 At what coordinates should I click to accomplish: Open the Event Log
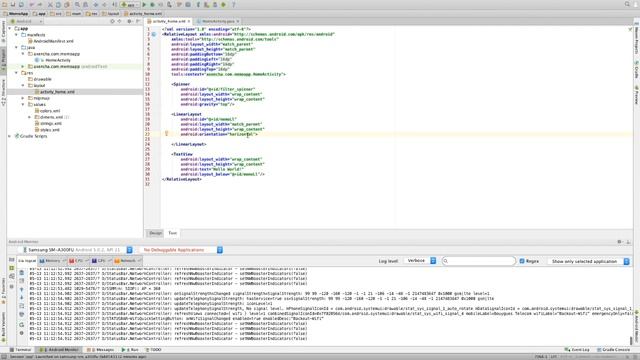tap(577, 350)
